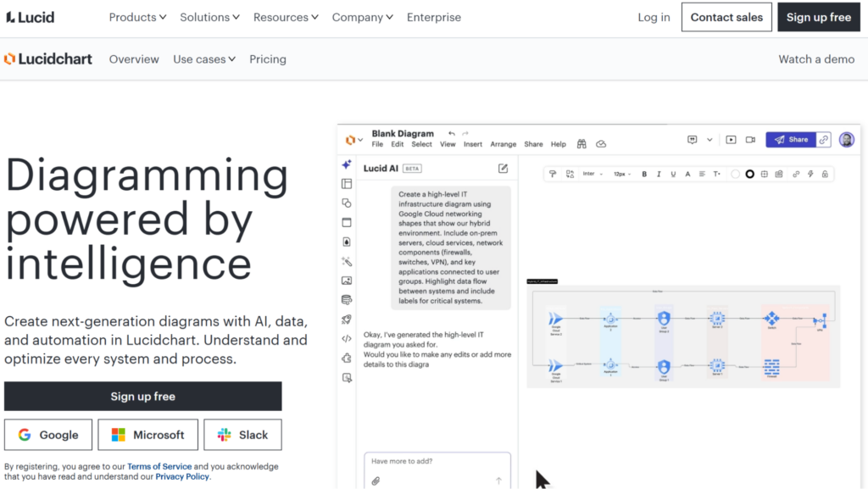Toggle italic formatting in diagram toolbar
The image size is (868, 489).
coord(659,174)
